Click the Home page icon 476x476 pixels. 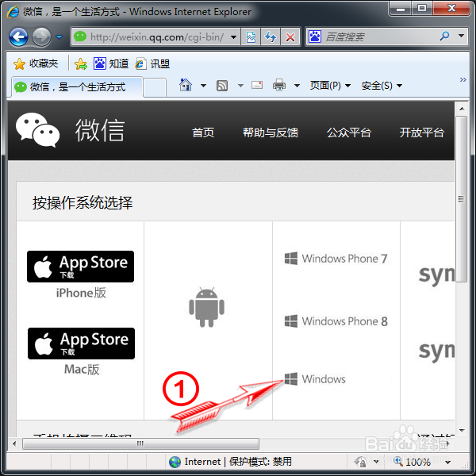(x=186, y=85)
